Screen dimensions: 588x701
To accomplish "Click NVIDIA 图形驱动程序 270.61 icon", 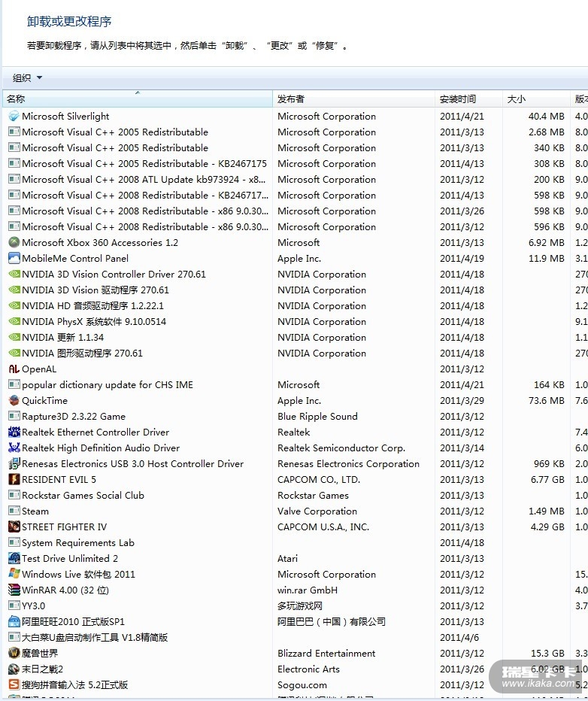I will [14, 354].
